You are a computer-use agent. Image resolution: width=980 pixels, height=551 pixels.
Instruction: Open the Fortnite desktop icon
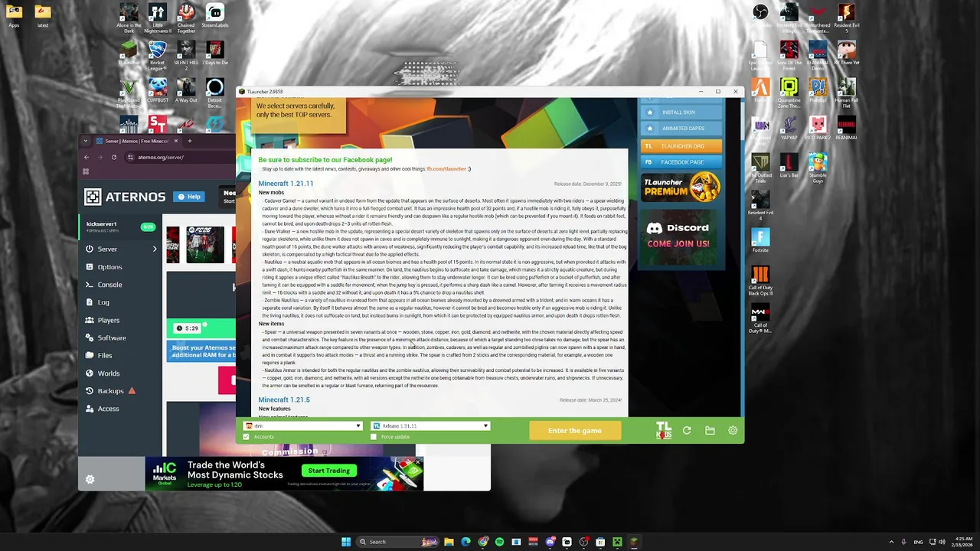(x=760, y=241)
